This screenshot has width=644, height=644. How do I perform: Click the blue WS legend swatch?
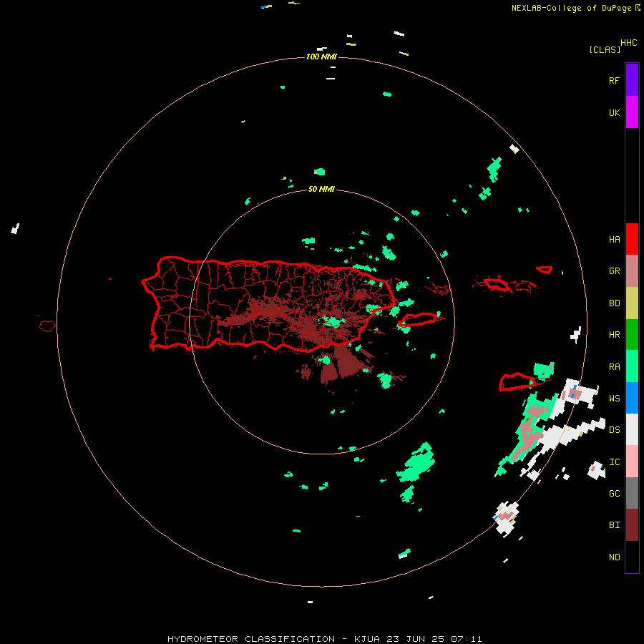632,398
